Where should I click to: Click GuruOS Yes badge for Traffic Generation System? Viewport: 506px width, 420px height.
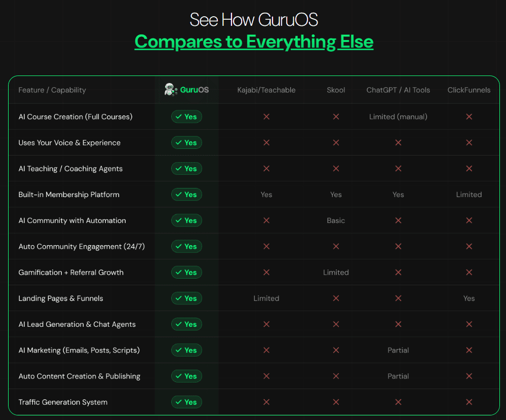click(x=186, y=402)
